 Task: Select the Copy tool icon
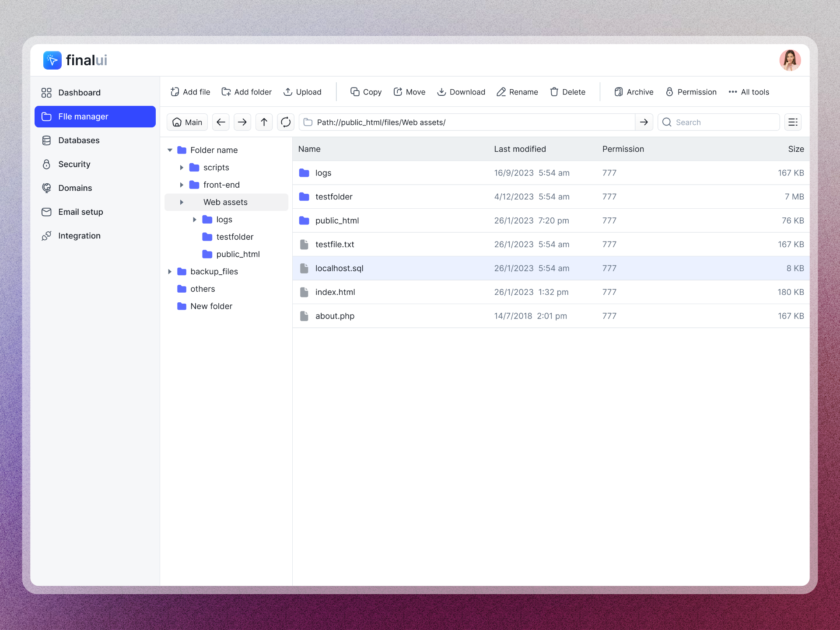click(x=354, y=92)
